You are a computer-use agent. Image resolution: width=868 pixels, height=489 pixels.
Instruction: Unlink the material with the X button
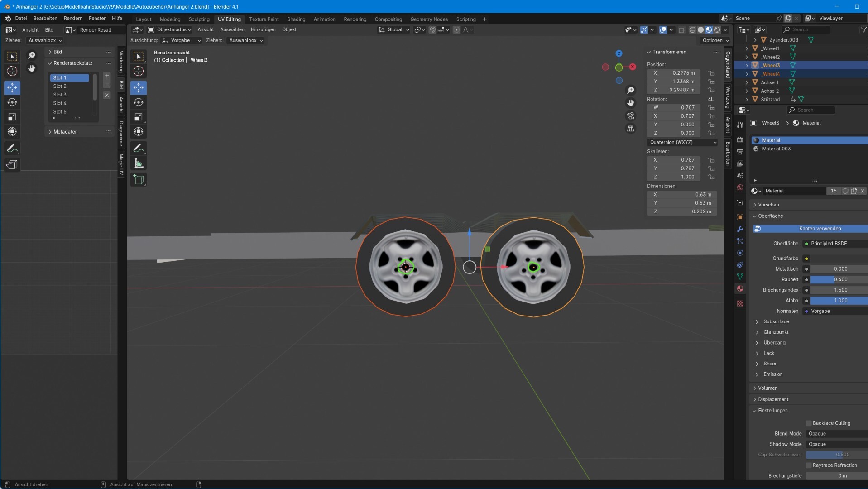[863, 191]
